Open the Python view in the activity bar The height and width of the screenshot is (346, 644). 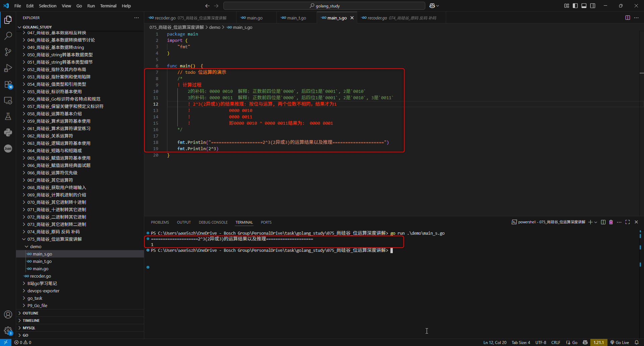pyautogui.click(x=8, y=132)
